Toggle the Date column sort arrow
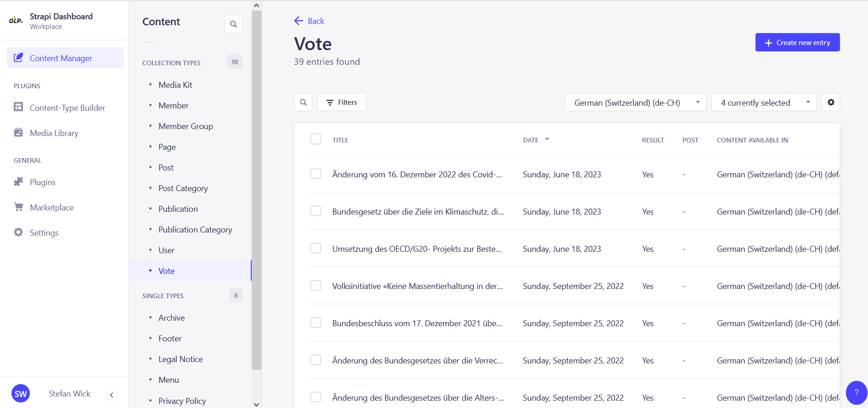868x408 pixels. [547, 139]
